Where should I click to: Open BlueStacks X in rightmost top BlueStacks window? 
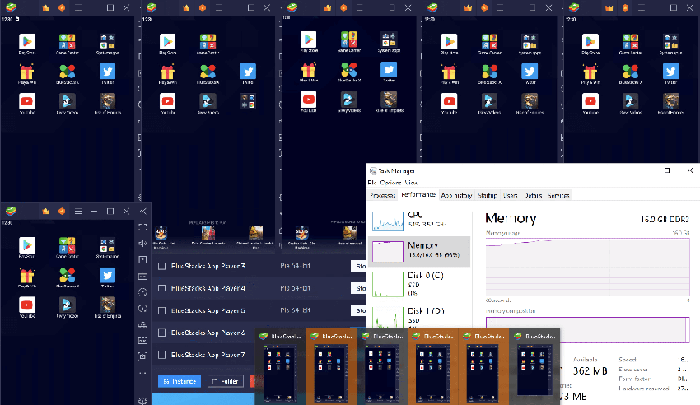coord(630,71)
